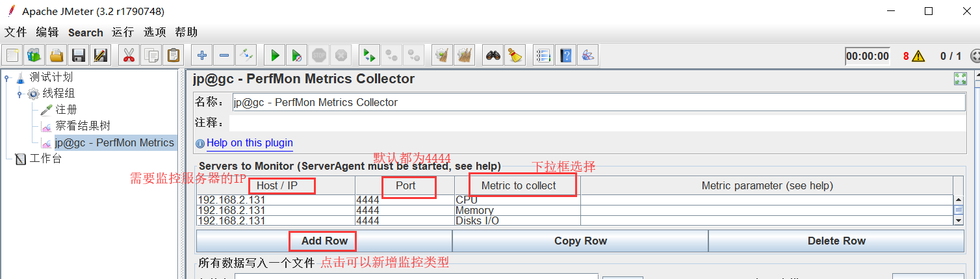Select the Memory metric cell
The height and width of the screenshot is (279, 980).
pyautogui.click(x=518, y=210)
